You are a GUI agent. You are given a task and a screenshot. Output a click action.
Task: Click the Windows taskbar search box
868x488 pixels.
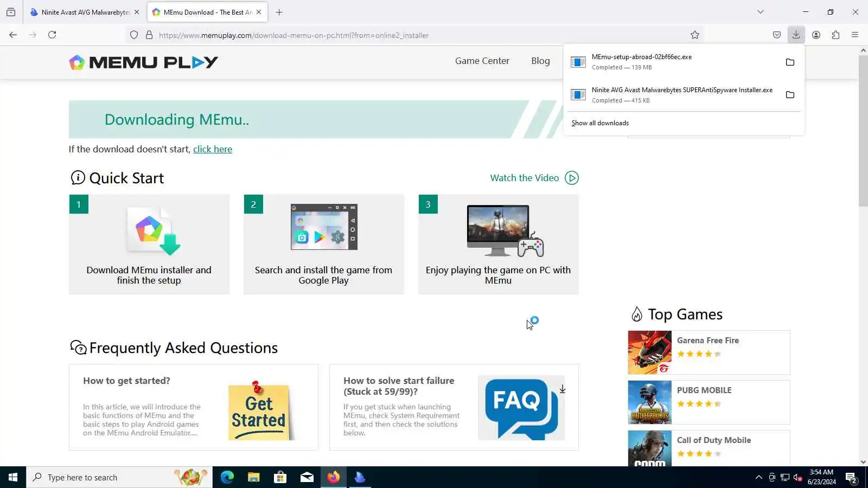pyautogui.click(x=119, y=477)
